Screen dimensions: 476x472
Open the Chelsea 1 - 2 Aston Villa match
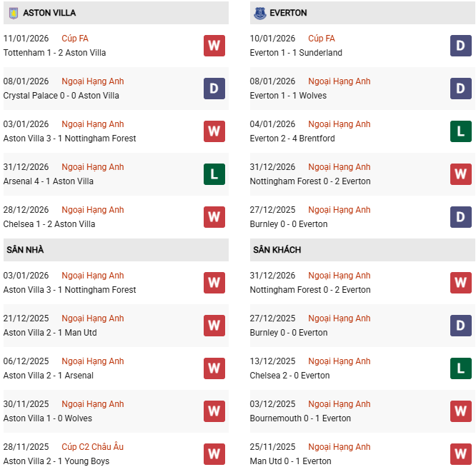click(x=49, y=224)
